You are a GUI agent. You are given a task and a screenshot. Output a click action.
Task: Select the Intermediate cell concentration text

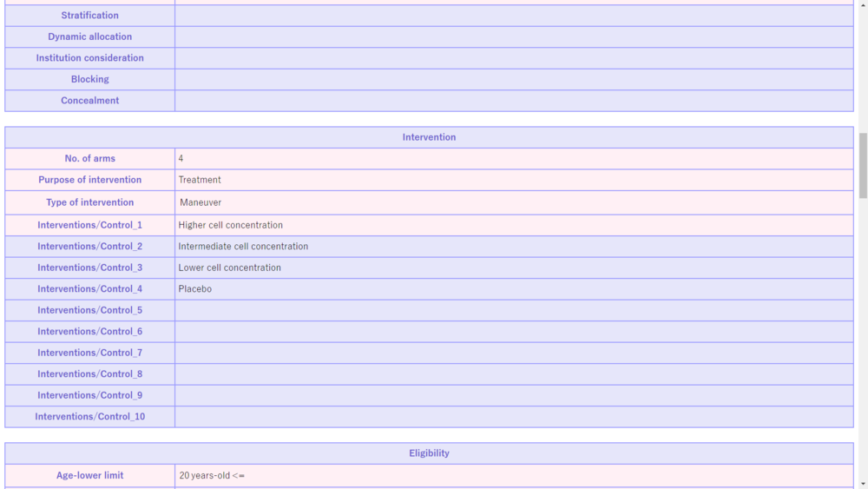pyautogui.click(x=243, y=247)
